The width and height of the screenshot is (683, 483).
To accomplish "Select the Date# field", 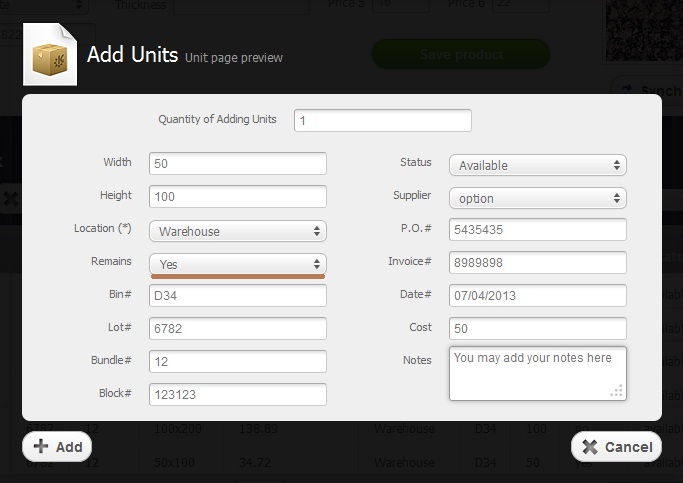I will [x=537, y=296].
